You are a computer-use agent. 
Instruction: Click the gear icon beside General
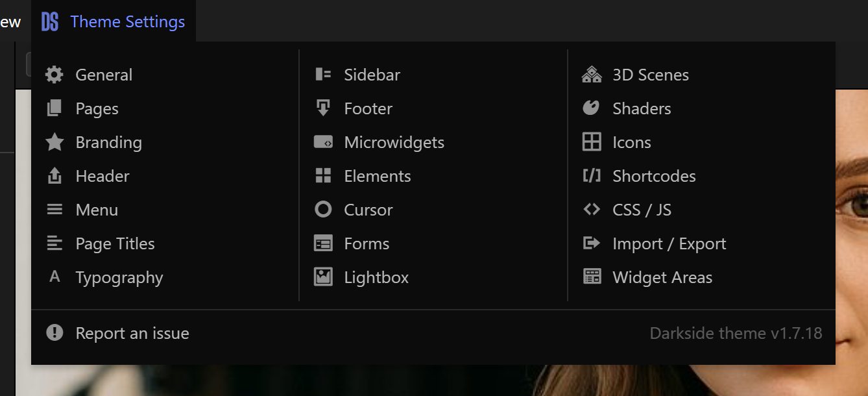(x=54, y=75)
